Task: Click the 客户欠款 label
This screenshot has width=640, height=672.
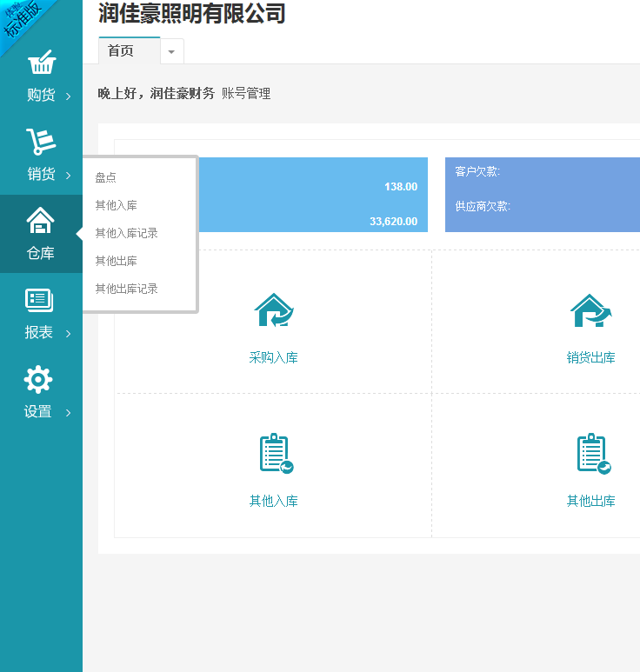Action: [x=477, y=171]
